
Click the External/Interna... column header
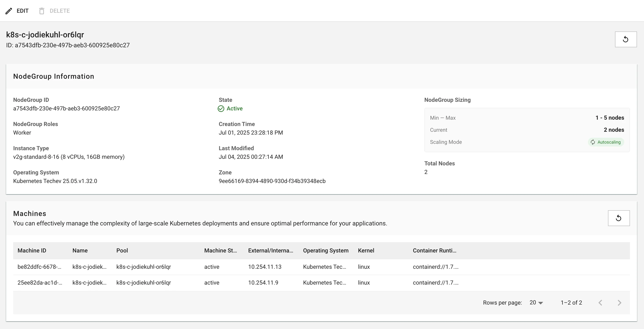tap(271, 251)
